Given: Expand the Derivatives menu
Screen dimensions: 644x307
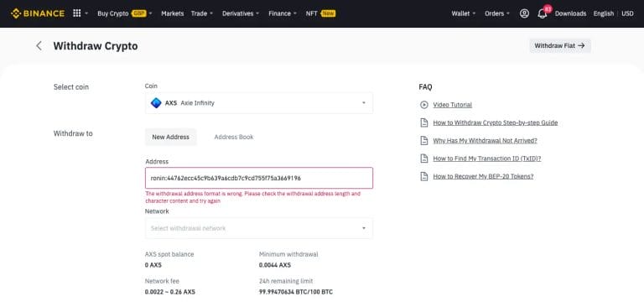Looking at the screenshot, I should pos(241,13).
